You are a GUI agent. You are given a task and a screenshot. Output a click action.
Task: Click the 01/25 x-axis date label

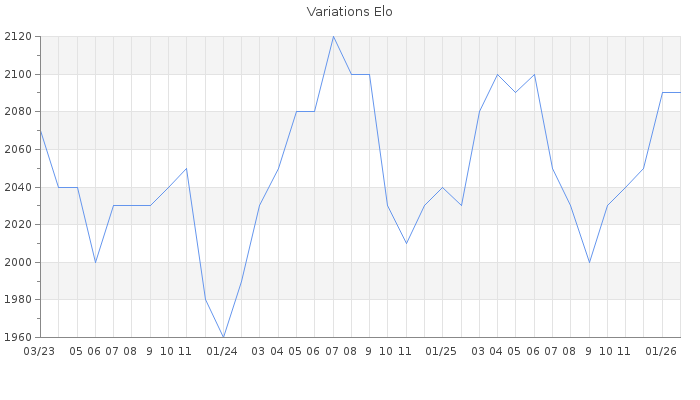tap(441, 351)
